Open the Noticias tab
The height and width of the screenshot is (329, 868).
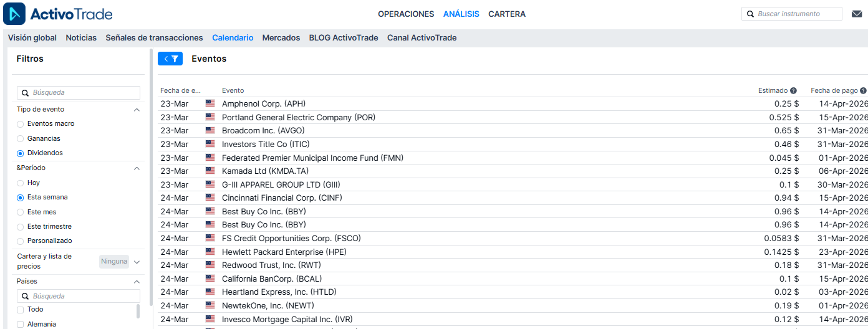pyautogui.click(x=81, y=38)
